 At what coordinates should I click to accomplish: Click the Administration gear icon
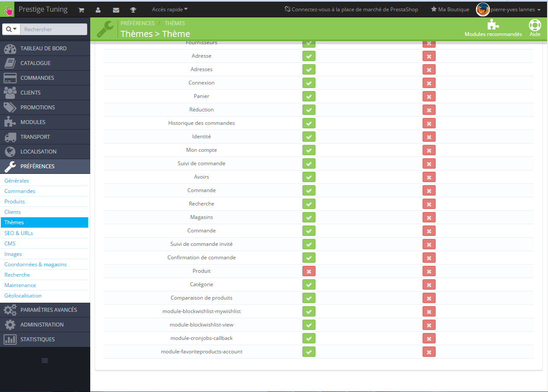[10, 325]
